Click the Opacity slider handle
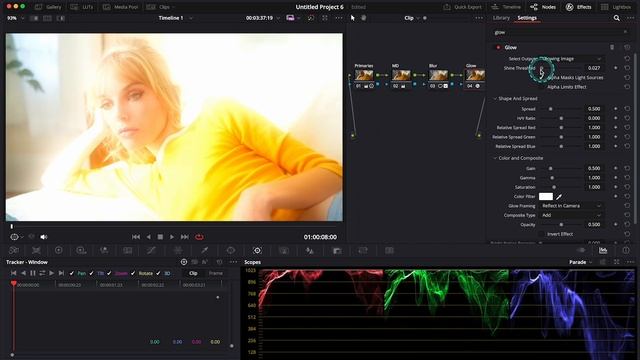The height and width of the screenshot is (360, 640). [x=561, y=224]
